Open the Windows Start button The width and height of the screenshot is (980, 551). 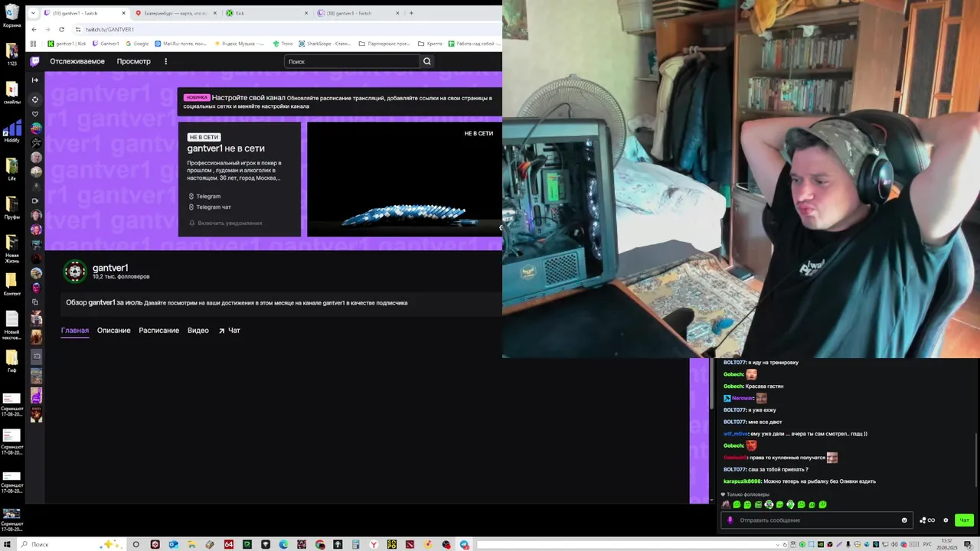click(x=7, y=545)
